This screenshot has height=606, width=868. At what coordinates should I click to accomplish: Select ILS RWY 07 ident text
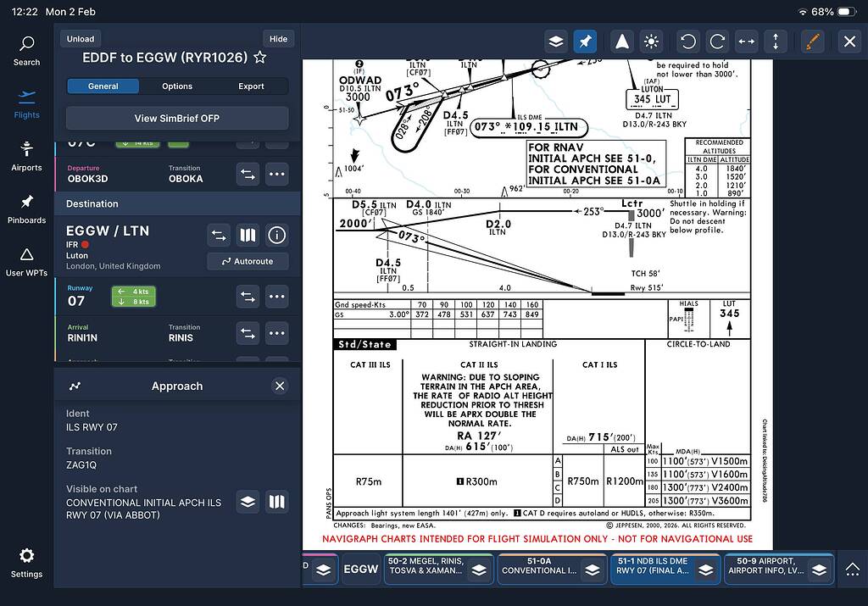pyautogui.click(x=92, y=427)
